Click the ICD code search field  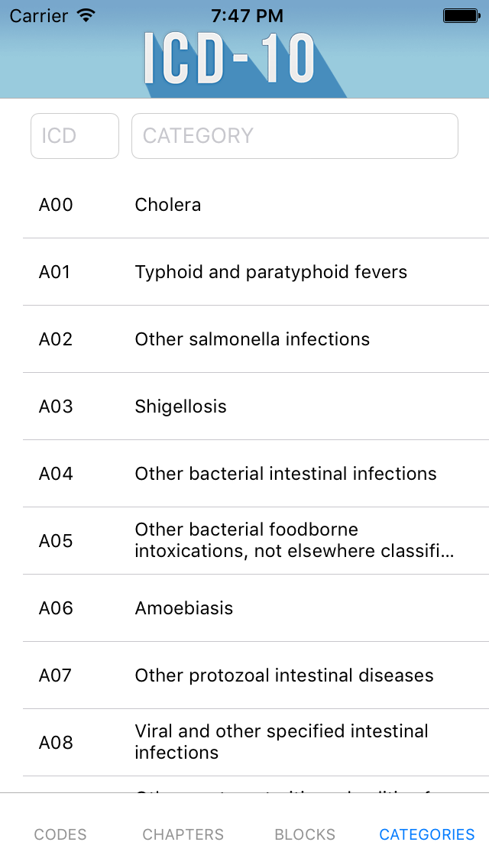click(x=75, y=136)
